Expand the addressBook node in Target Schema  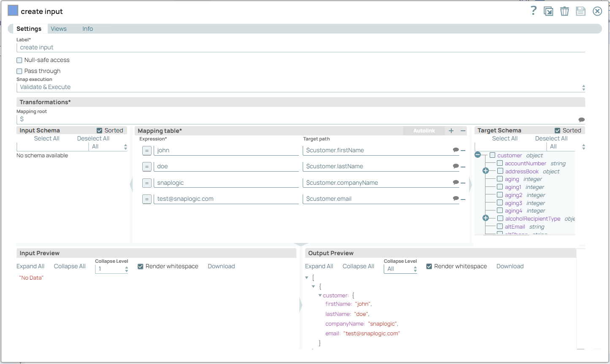pyautogui.click(x=486, y=170)
